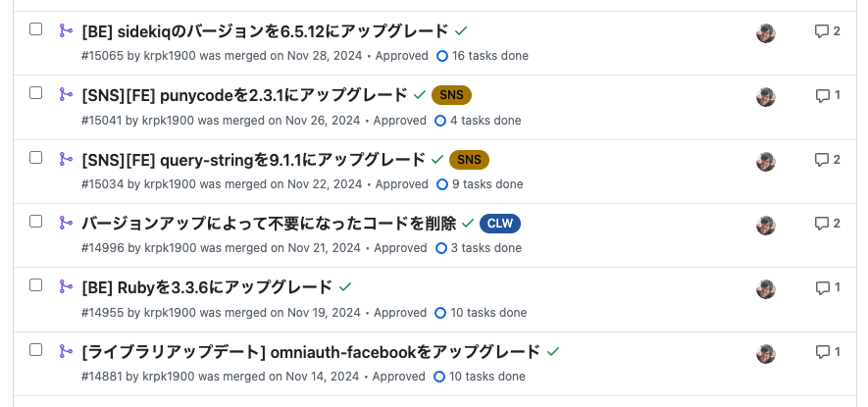
Task: Click the green checkmark status on sidekiq PR
Action: tap(461, 31)
